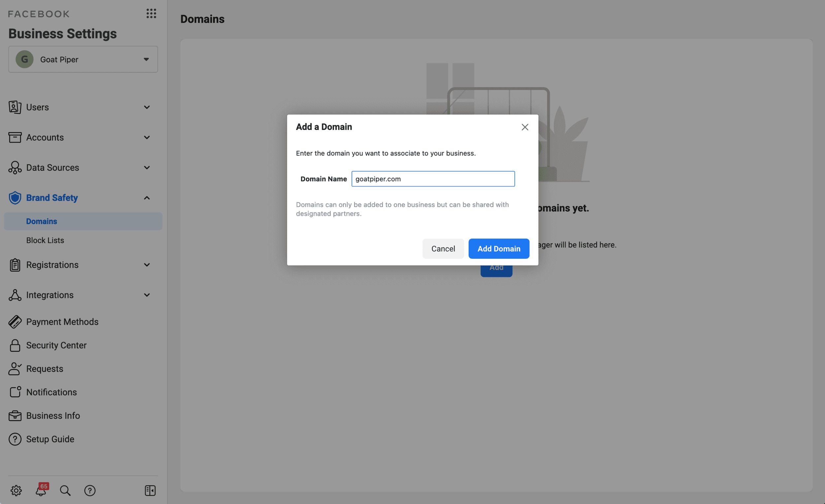The width and height of the screenshot is (825, 504).
Task: Expand the Data Sources section
Action: click(x=147, y=167)
